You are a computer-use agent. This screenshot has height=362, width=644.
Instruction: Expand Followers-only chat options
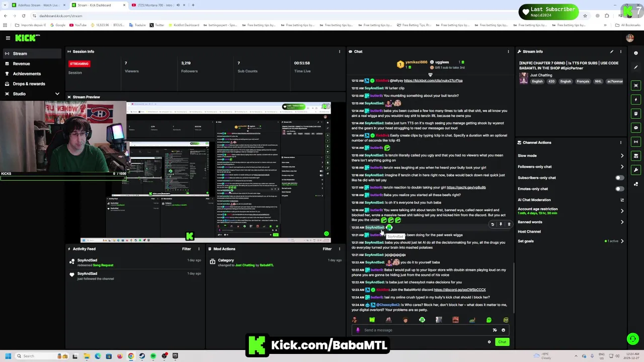[622, 166]
